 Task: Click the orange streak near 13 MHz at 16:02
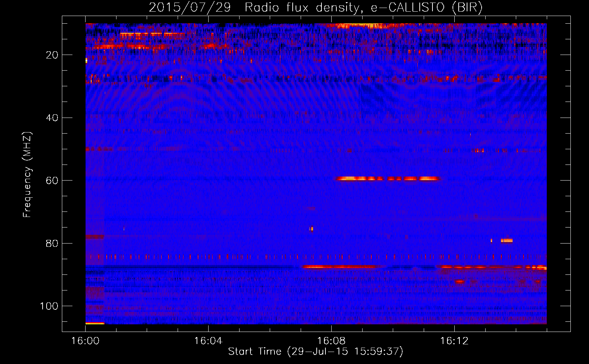pos(152,34)
